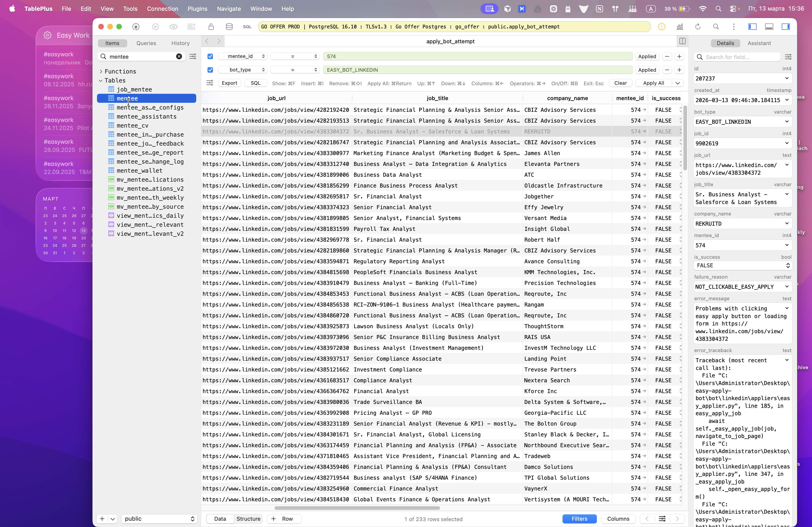Click the Export button
Image resolution: width=812 pixels, height=527 pixels.
click(x=229, y=83)
